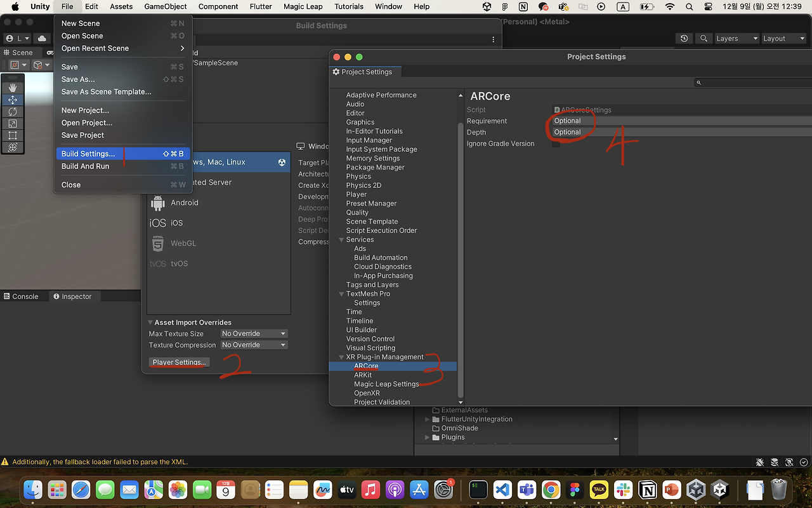The height and width of the screenshot is (508, 812).
Task: Choose Build Settings... in File menu
Action: [x=122, y=154]
